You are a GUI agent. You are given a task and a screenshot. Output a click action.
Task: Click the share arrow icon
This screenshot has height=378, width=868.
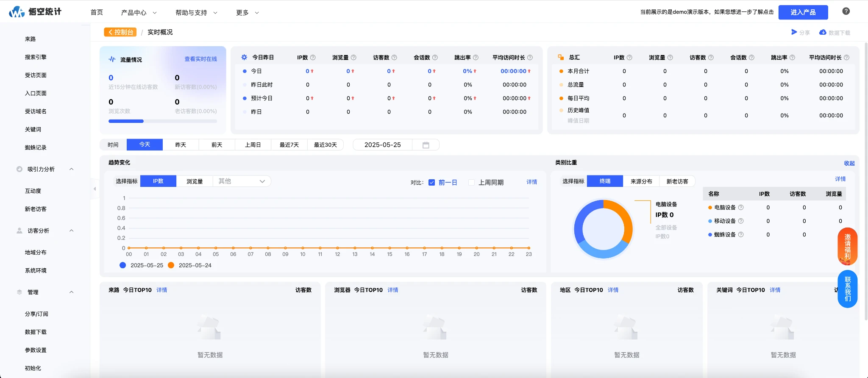[794, 32]
